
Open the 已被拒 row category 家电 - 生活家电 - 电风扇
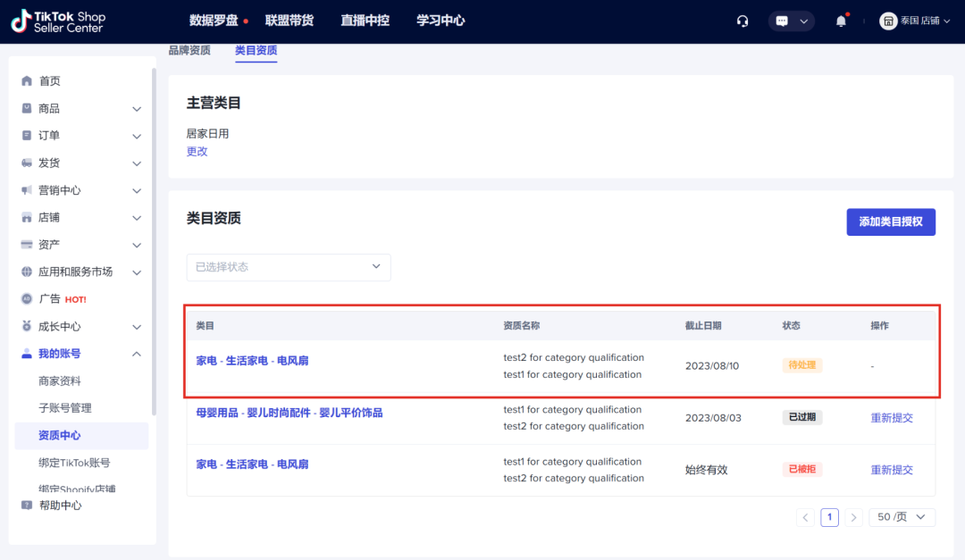[252, 464]
